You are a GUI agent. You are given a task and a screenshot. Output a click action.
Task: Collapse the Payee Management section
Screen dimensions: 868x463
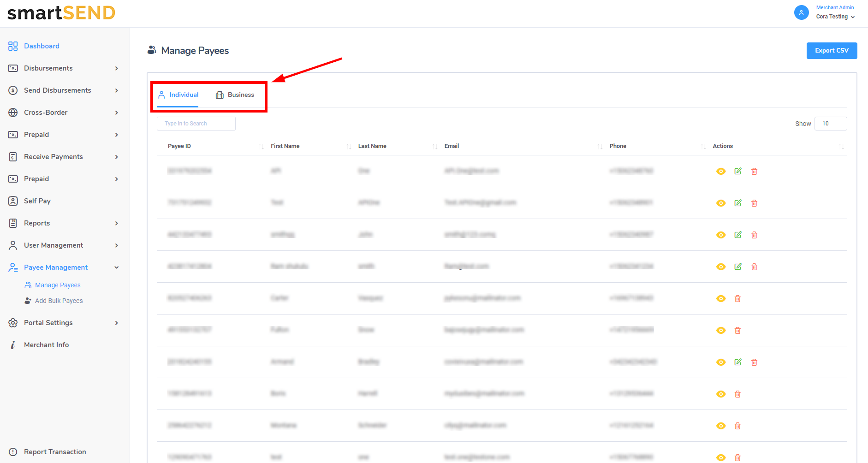tap(116, 267)
